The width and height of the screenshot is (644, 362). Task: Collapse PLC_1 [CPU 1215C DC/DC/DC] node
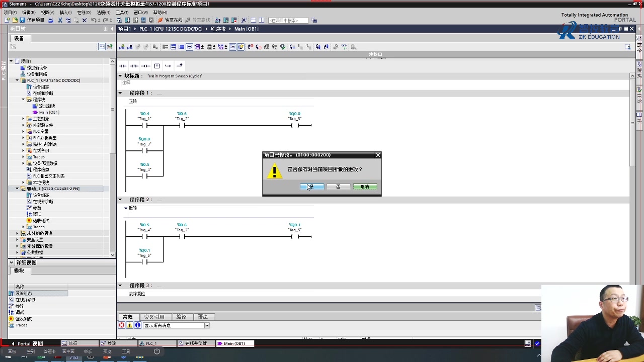pyautogui.click(x=17, y=80)
